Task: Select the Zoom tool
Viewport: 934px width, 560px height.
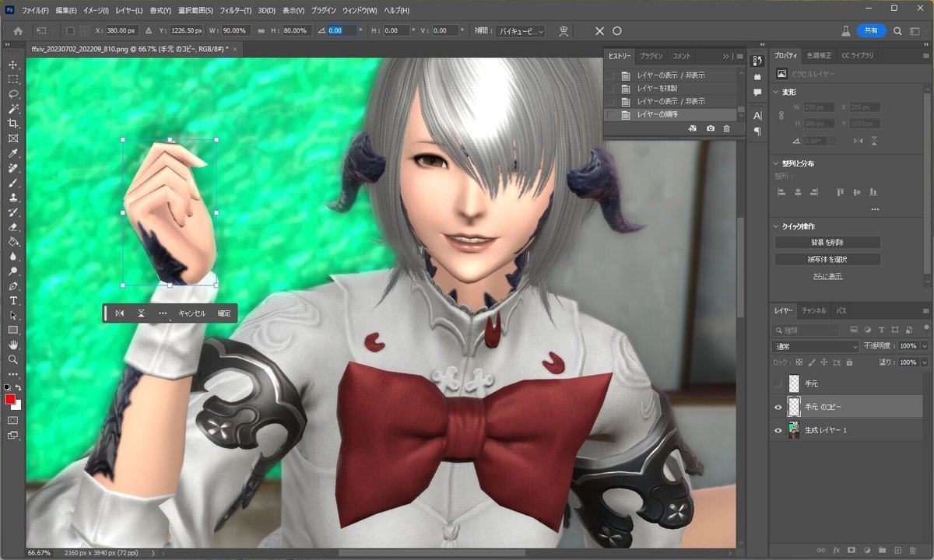Action: [x=13, y=359]
